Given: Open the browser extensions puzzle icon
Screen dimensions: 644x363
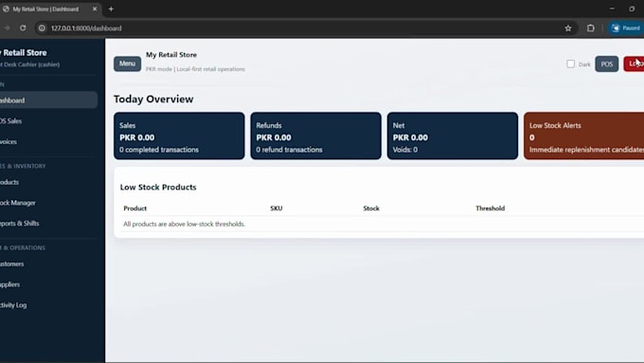Looking at the screenshot, I should point(591,27).
